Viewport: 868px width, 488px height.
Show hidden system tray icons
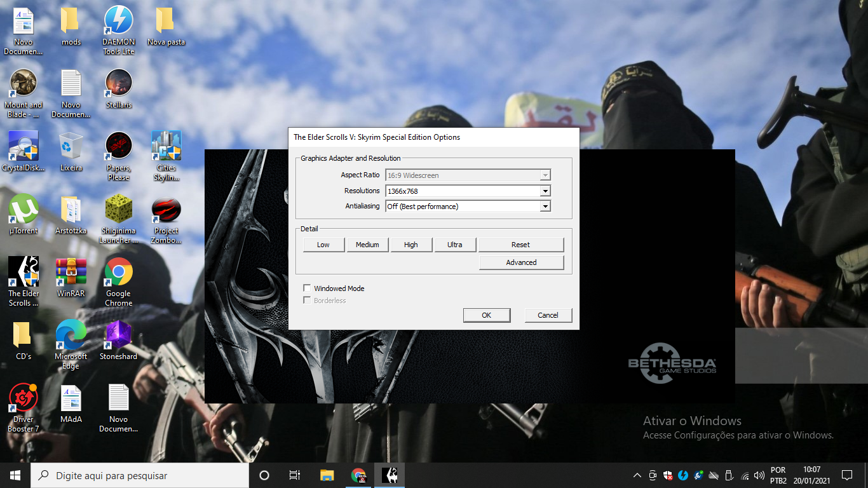click(637, 475)
